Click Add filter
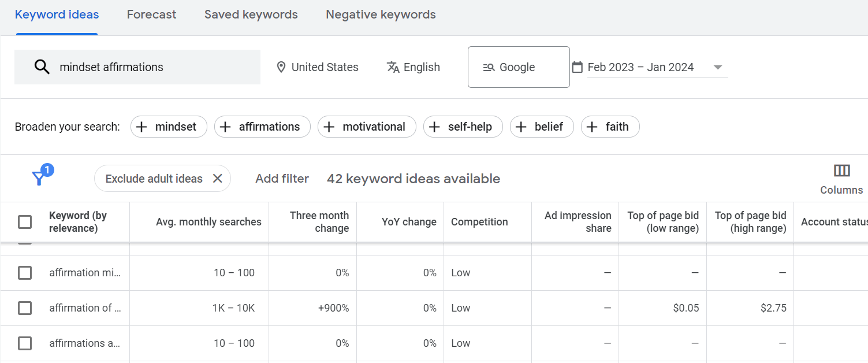This screenshot has height=363, width=868. [282, 178]
